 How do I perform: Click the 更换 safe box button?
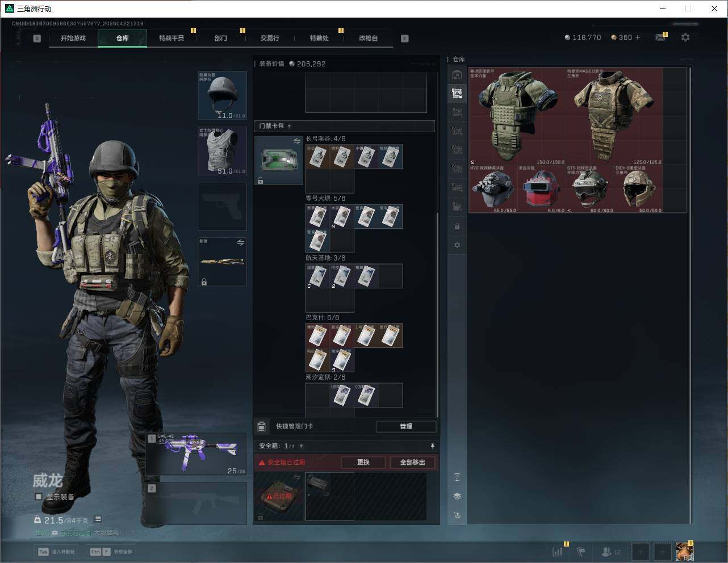tap(363, 462)
